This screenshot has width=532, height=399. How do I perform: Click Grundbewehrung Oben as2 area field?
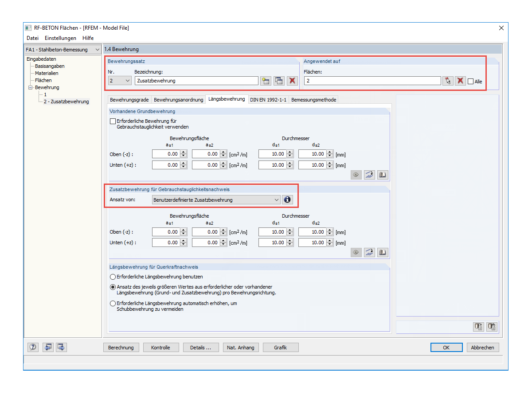(x=205, y=154)
